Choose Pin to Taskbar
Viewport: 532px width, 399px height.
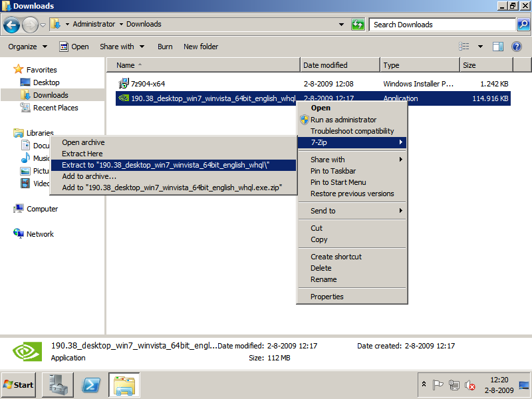coord(352,171)
